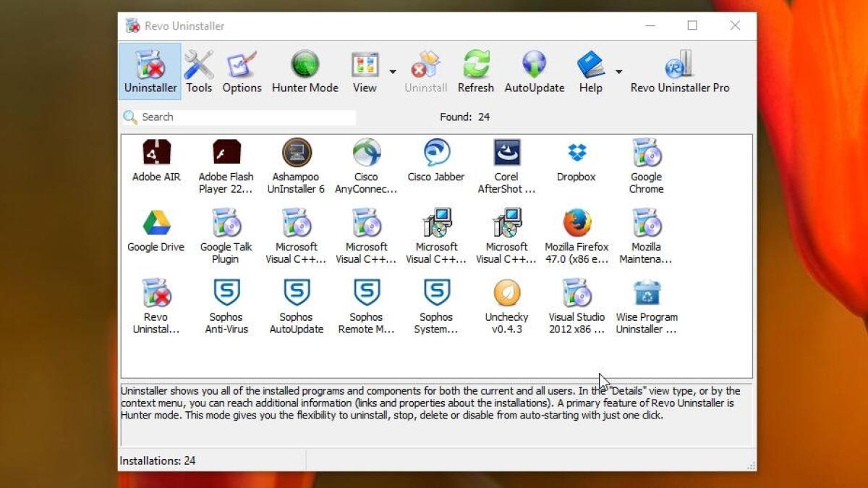Expand the search icon in the search bar

point(130,117)
